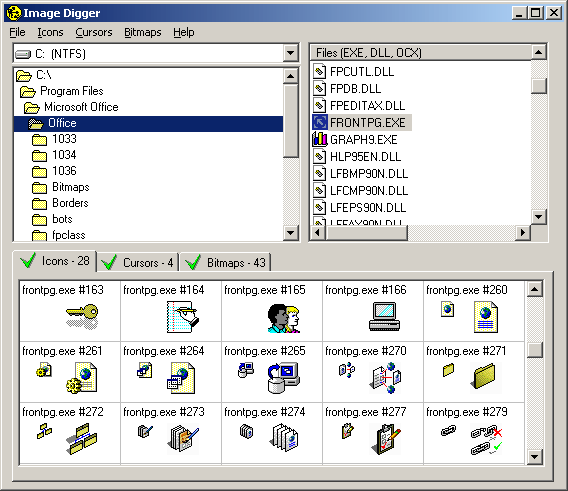Select LFEPS90N.DLL in file list
This screenshot has height=491, width=568.
359,208
